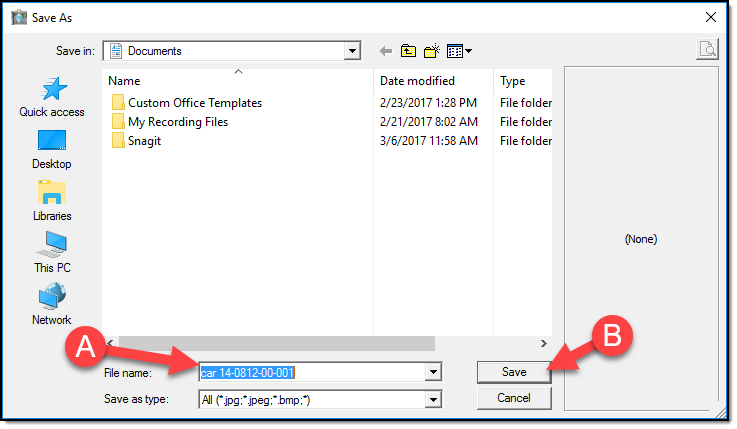Open Quick access in the places bar
This screenshot has width=737, height=429.
tap(52, 98)
